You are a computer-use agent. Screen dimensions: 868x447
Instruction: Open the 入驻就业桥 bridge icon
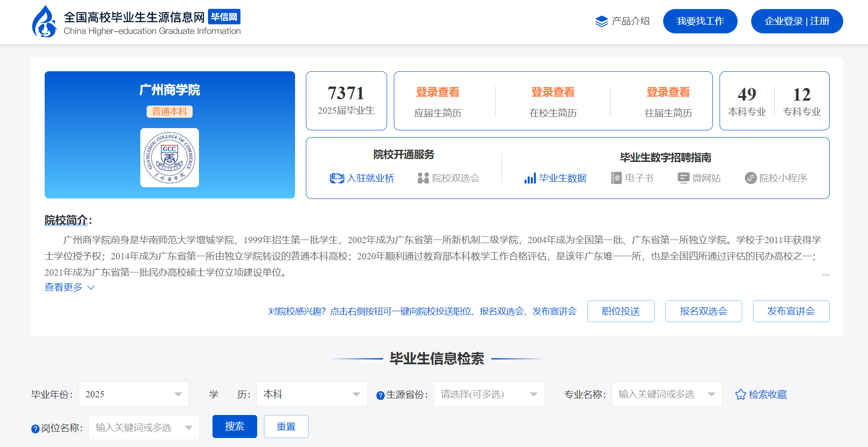tap(337, 178)
